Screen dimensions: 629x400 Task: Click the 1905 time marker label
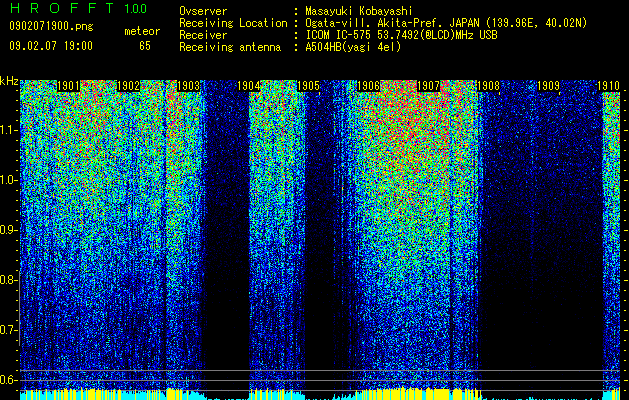click(308, 86)
